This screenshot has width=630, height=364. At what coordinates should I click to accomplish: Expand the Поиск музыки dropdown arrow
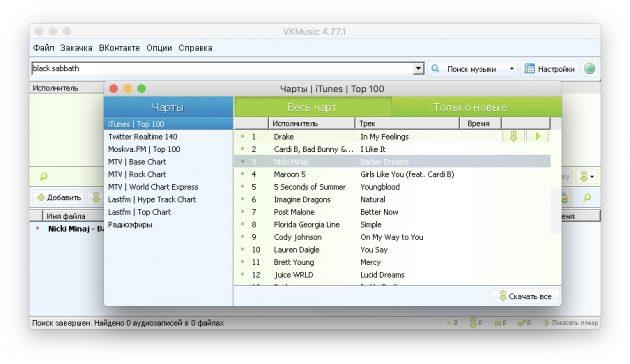click(511, 69)
